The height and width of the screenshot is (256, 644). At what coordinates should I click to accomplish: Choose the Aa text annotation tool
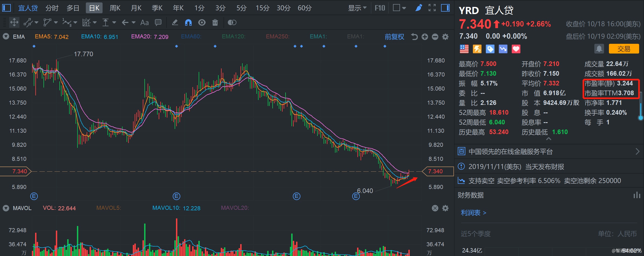[144, 22]
